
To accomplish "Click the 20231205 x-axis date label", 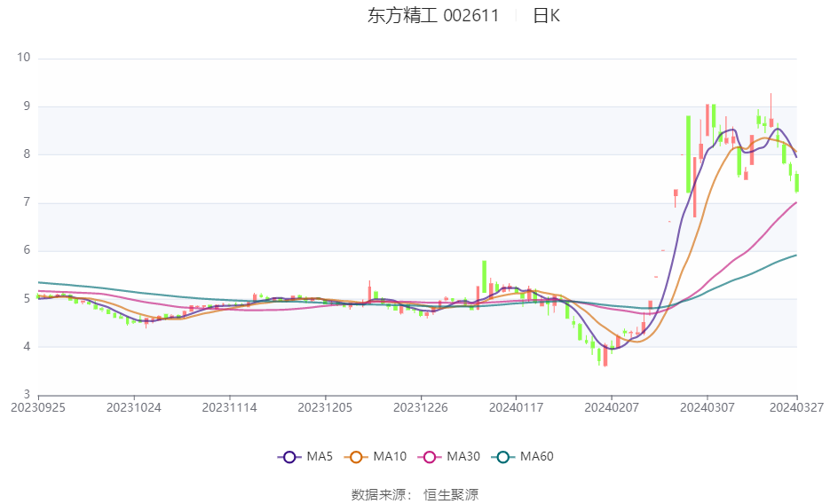I will point(325,408).
